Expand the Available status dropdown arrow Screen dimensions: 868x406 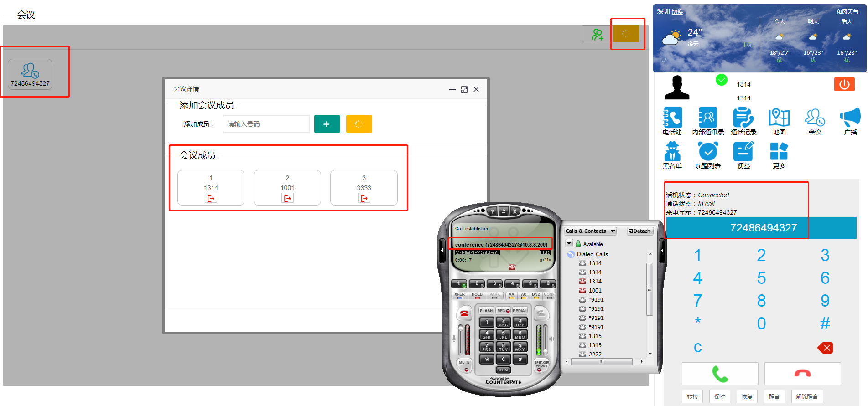pyautogui.click(x=569, y=243)
